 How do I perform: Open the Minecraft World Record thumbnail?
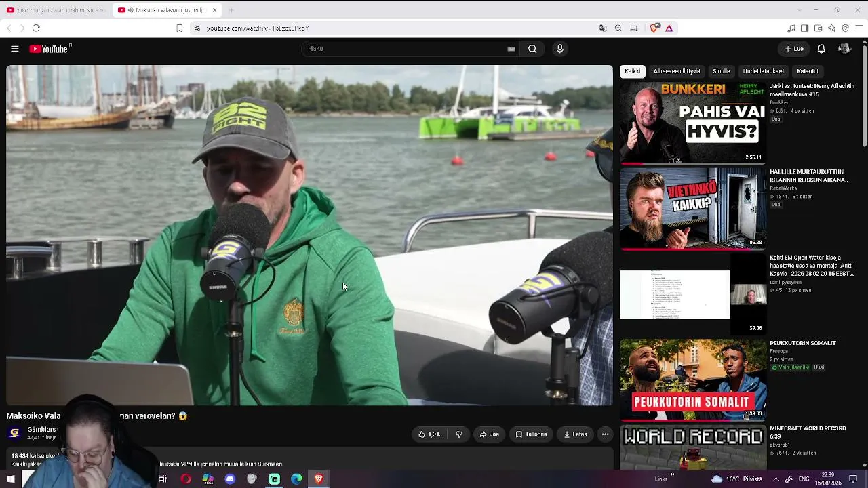point(693,447)
